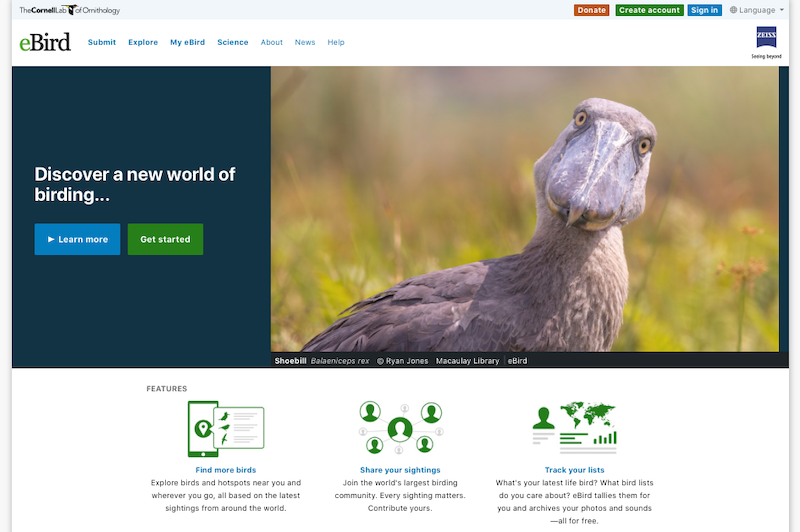The height and width of the screenshot is (532, 800).
Task: Select the Share your sightings network illustration
Action: click(401, 428)
